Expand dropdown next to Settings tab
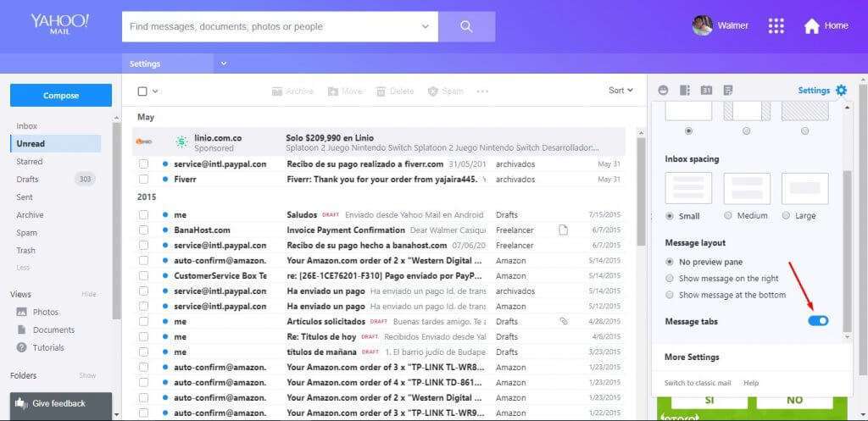Image resolution: width=868 pixels, height=421 pixels. tap(224, 64)
